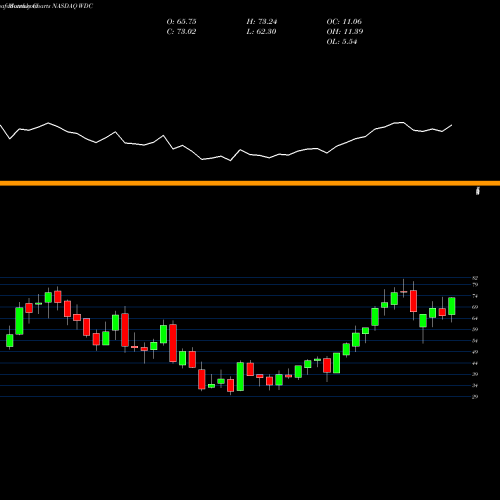The height and width of the screenshot is (500, 500).
Task: Click the 79 price axis label
Action: 475,285
